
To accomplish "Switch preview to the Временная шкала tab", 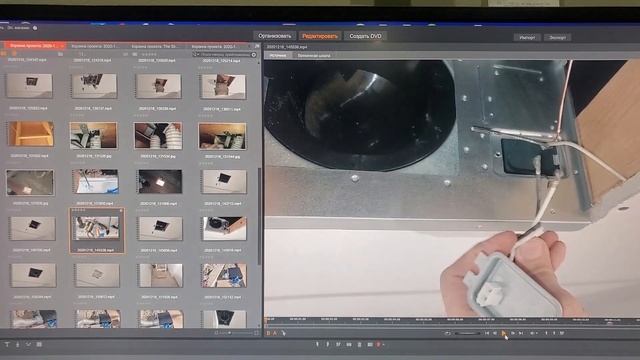I will click(x=314, y=55).
